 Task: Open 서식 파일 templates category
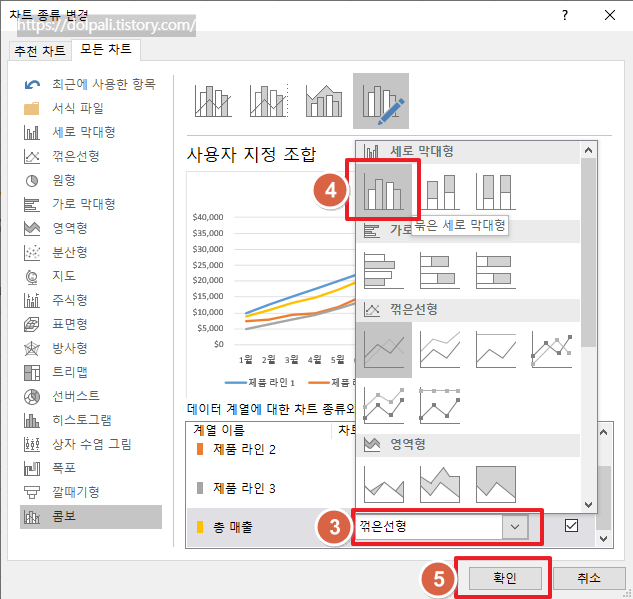click(x=91, y=108)
